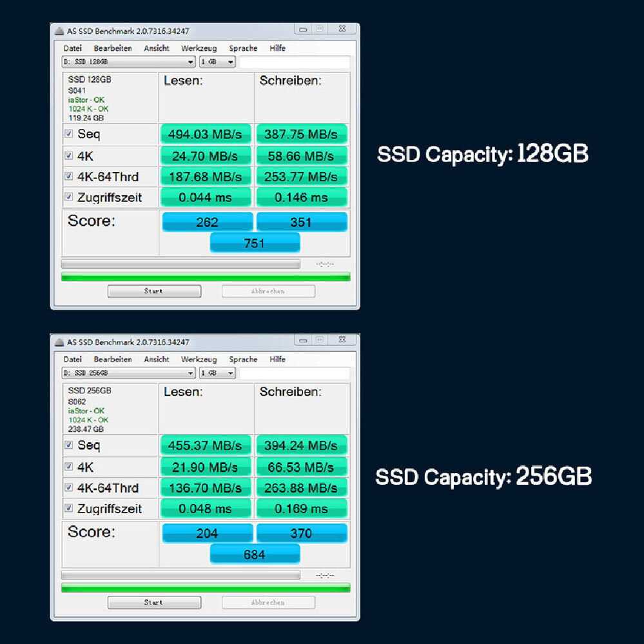Toggle Seq checkbox in 128GB window
The image size is (644, 644).
pyautogui.click(x=68, y=133)
